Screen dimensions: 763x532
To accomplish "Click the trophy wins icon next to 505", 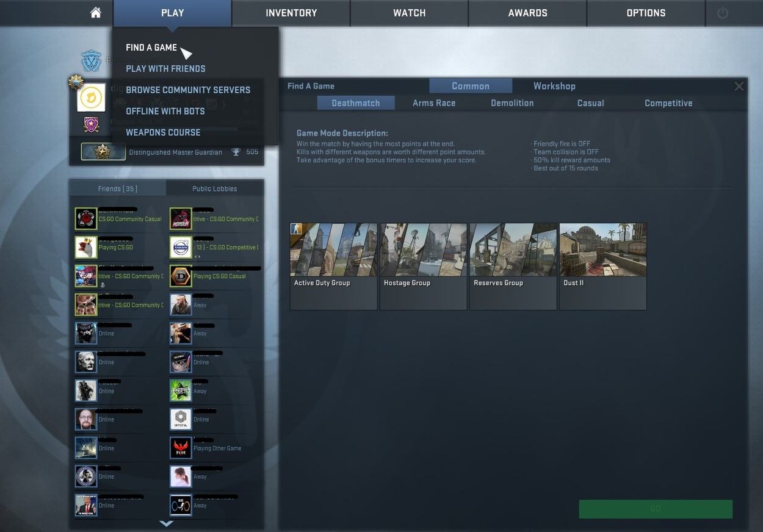I will tap(236, 152).
